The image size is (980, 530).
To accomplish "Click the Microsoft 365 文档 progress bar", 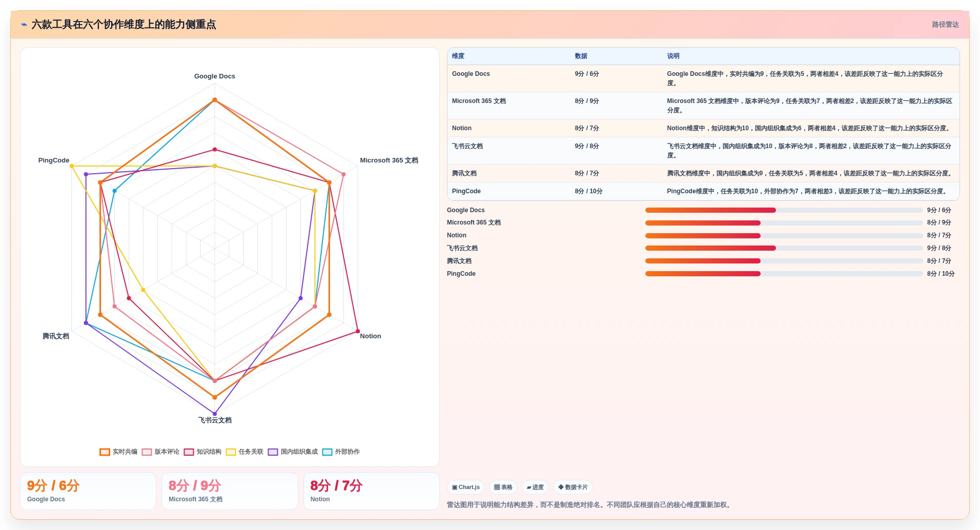I will pyautogui.click(x=784, y=223).
